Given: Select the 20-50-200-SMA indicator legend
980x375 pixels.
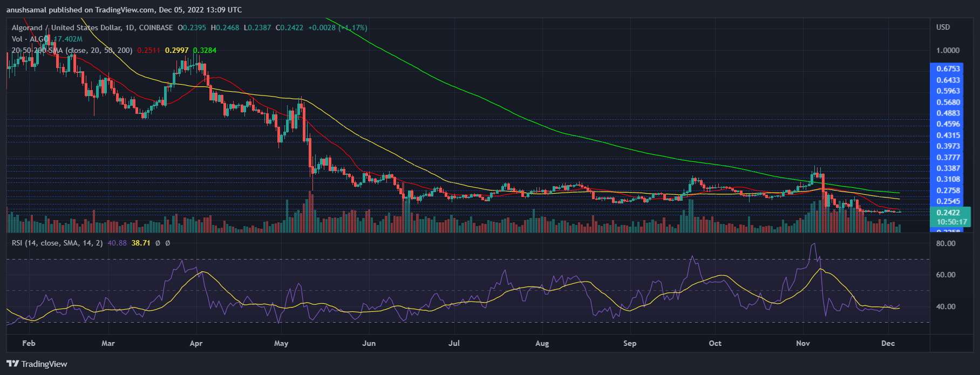Looking at the screenshot, I should tap(72, 50).
